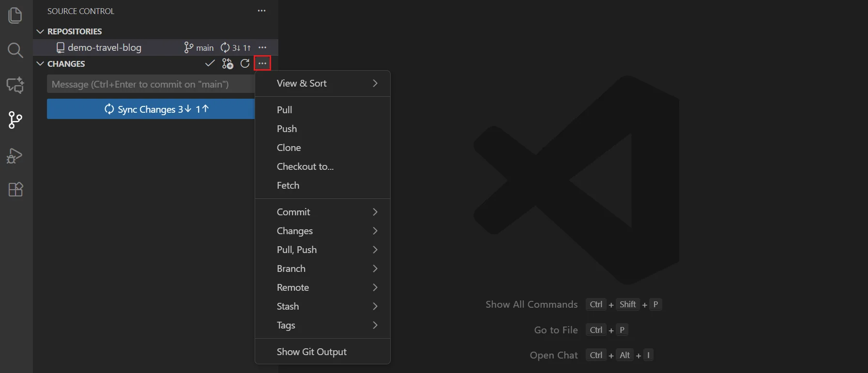This screenshot has height=373, width=868.
Task: Expand the Tags submenu
Action: pyautogui.click(x=322, y=325)
